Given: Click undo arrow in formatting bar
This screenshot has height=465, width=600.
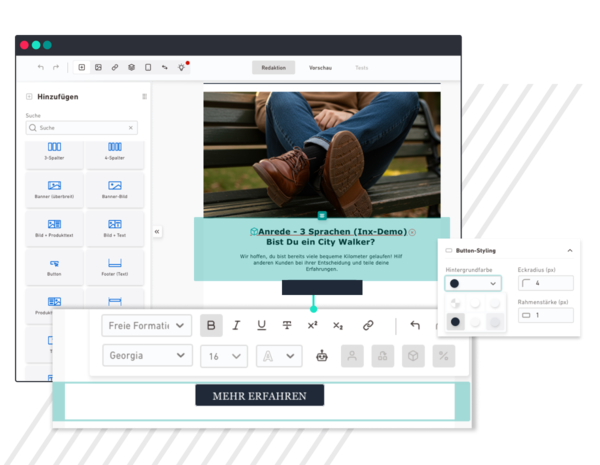Looking at the screenshot, I should click(415, 326).
